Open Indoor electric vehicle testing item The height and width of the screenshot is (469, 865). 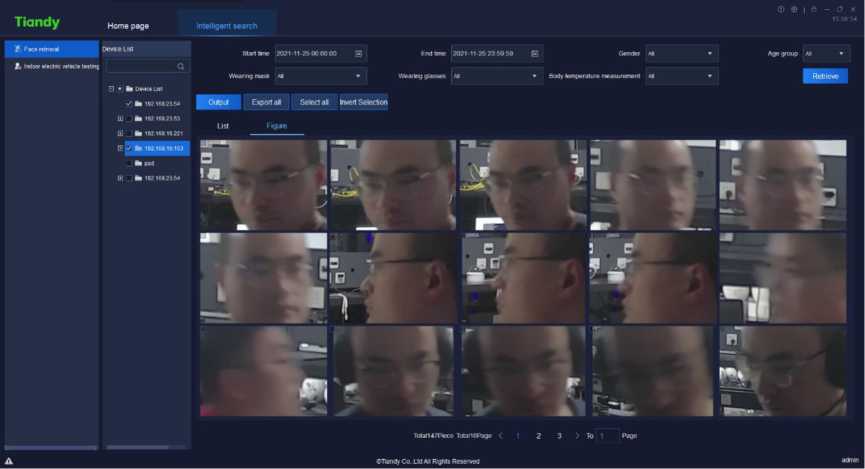55,66
